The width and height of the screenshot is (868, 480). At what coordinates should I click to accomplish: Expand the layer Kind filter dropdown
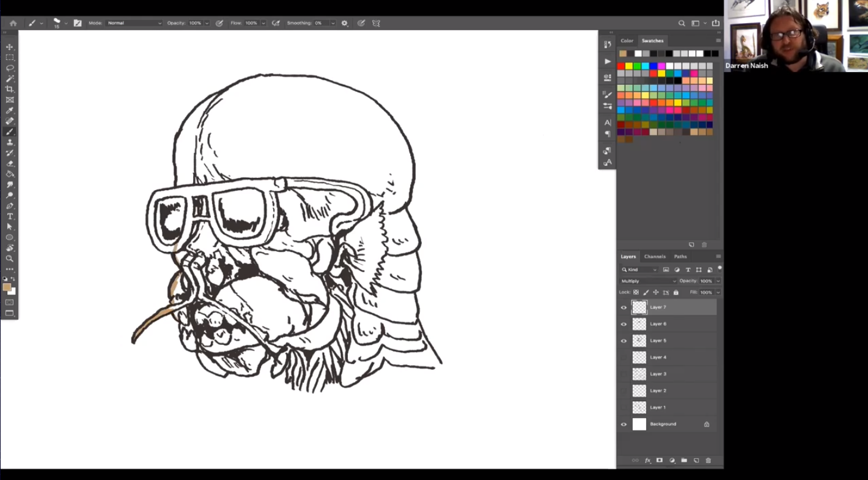(639, 270)
